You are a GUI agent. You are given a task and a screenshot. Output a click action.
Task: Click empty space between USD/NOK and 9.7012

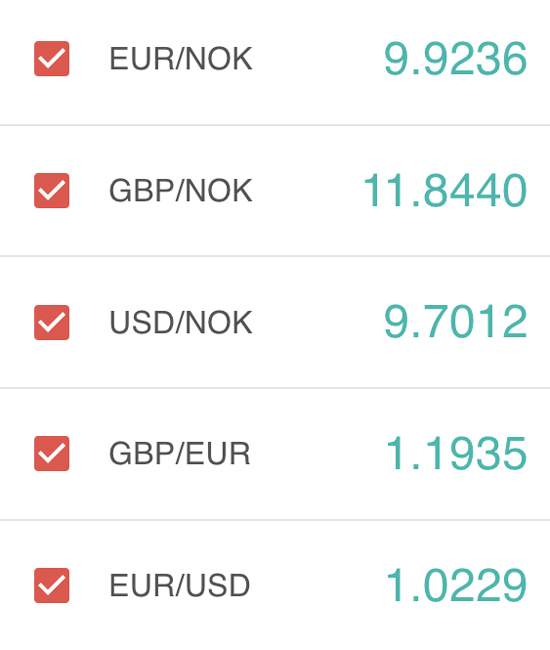(x=318, y=323)
